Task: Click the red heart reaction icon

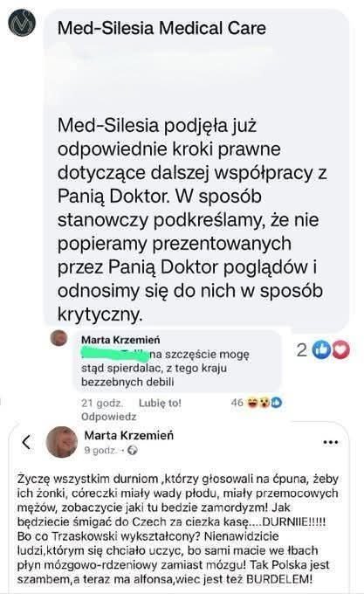Action: [x=340, y=349]
